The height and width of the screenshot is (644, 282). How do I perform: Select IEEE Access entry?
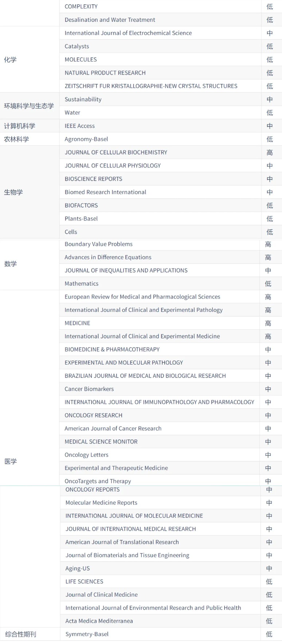click(x=80, y=126)
